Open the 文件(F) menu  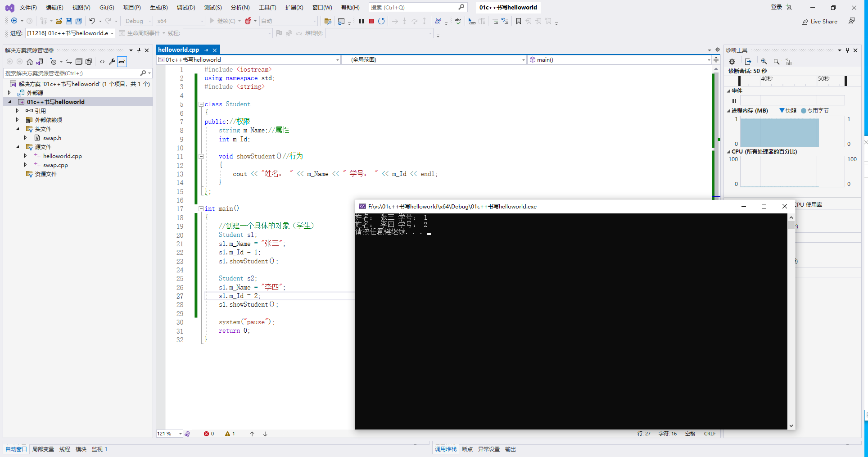[28, 7]
